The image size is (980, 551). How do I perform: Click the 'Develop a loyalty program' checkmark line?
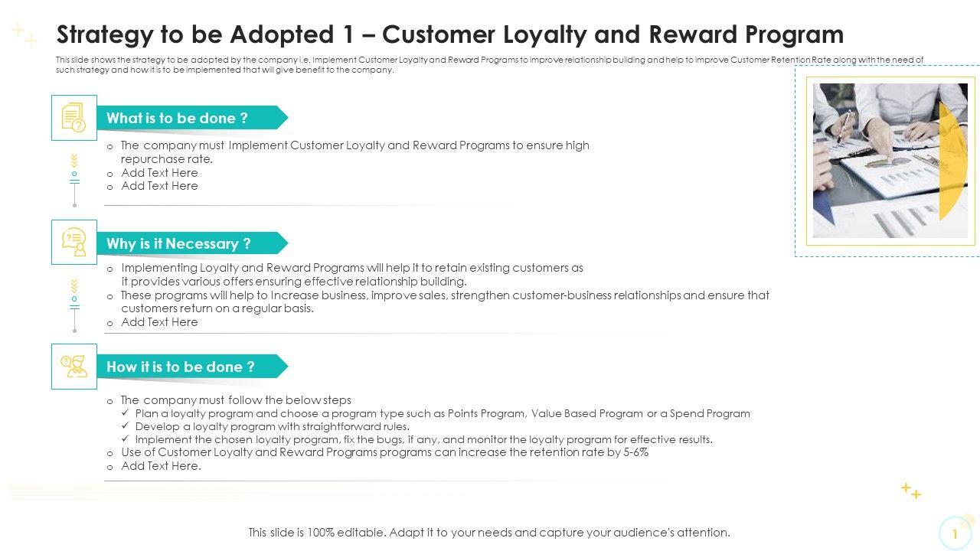pos(272,426)
